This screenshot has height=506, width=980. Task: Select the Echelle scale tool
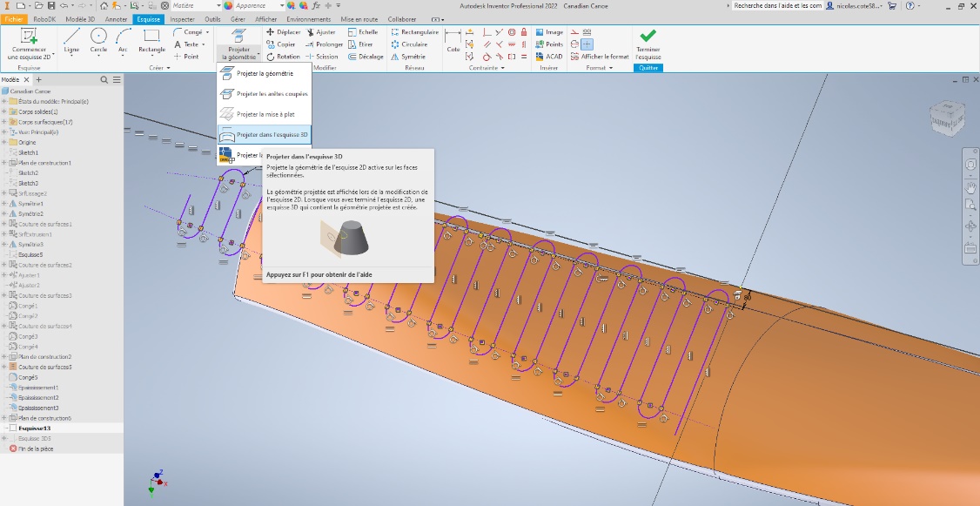(363, 32)
